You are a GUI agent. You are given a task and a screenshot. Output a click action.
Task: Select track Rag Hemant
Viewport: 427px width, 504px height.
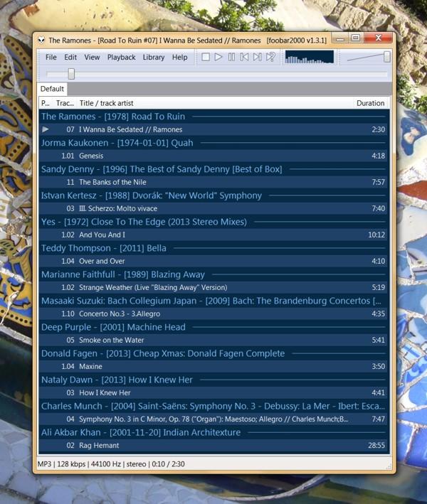click(214, 446)
